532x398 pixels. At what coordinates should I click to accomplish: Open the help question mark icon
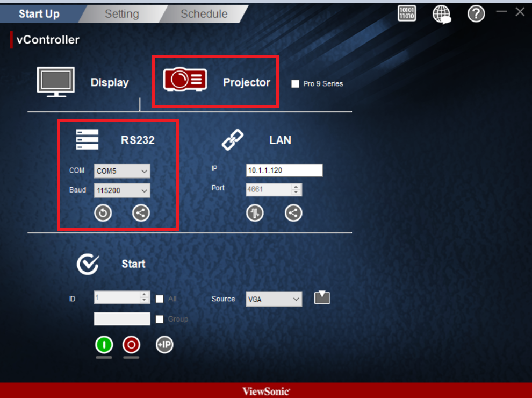476,14
